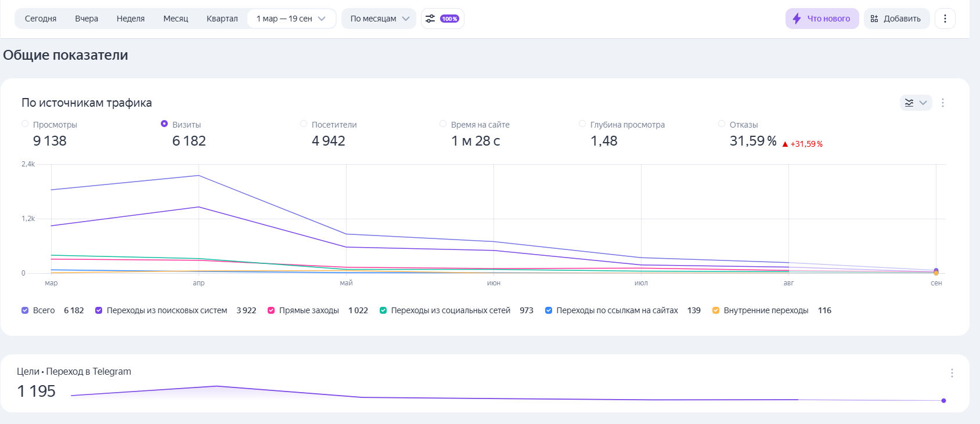The image size is (980, 424).
Task: Click the 100% data accuracy badge
Action: pyautogui.click(x=449, y=19)
